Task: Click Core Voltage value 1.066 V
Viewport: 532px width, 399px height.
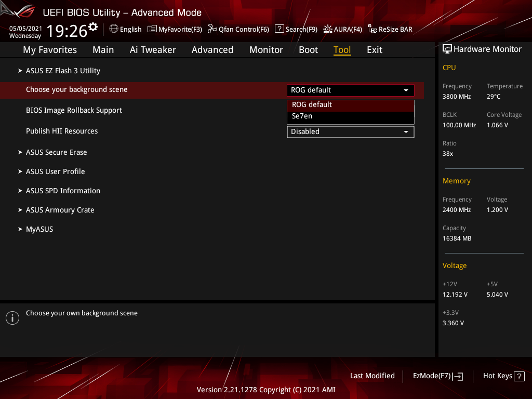Action: point(497,125)
